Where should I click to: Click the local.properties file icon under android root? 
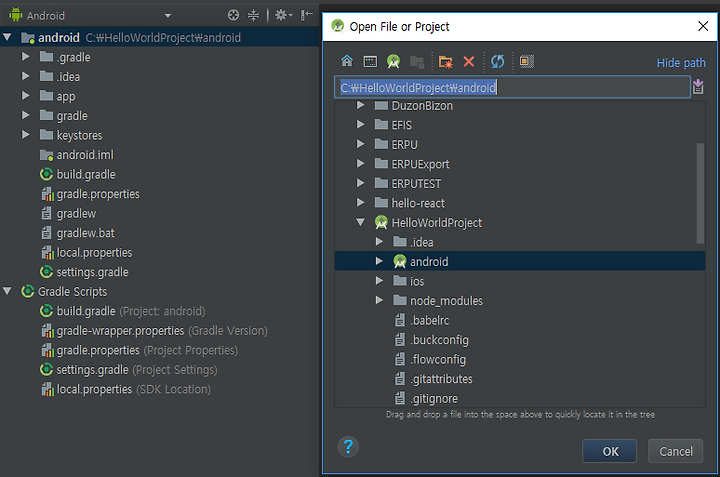click(x=47, y=253)
